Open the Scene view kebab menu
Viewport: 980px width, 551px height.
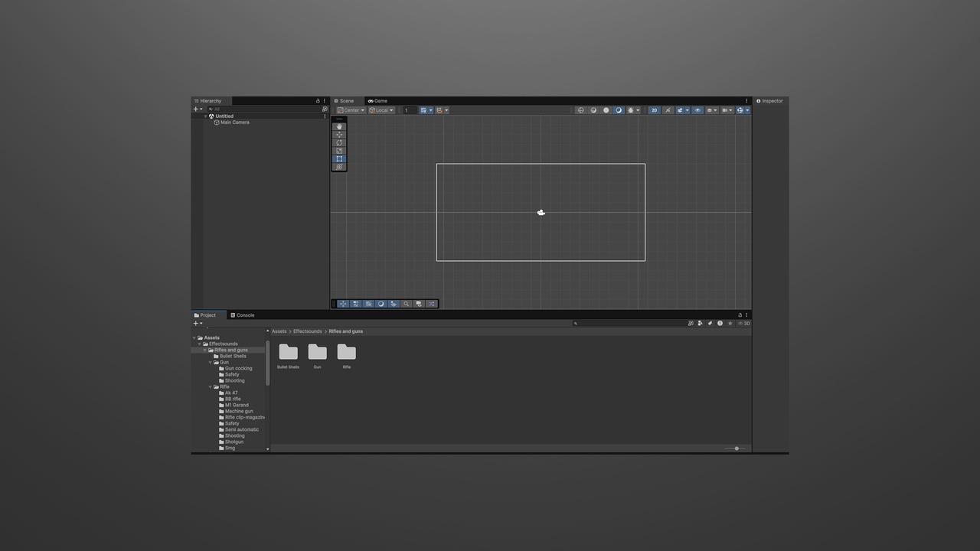(746, 101)
